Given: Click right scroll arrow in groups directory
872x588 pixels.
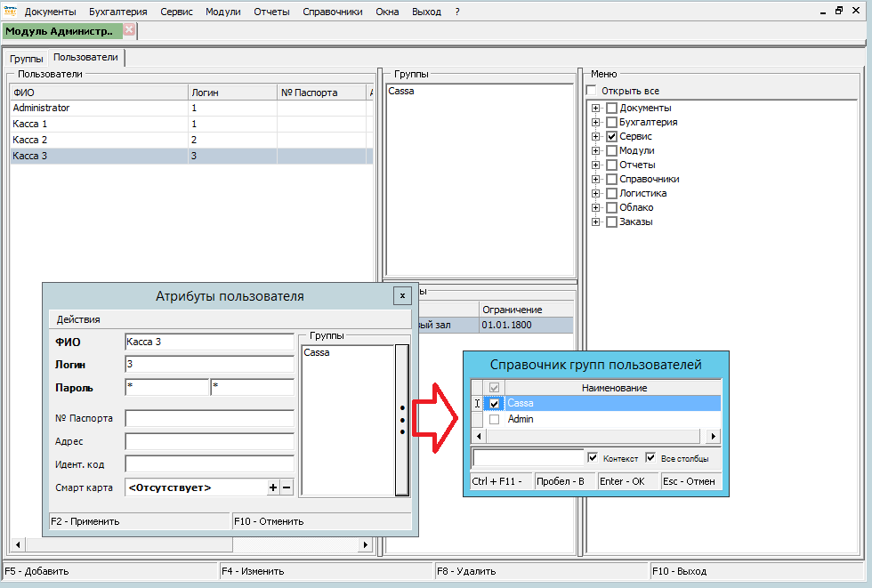Looking at the screenshot, I should [x=714, y=437].
